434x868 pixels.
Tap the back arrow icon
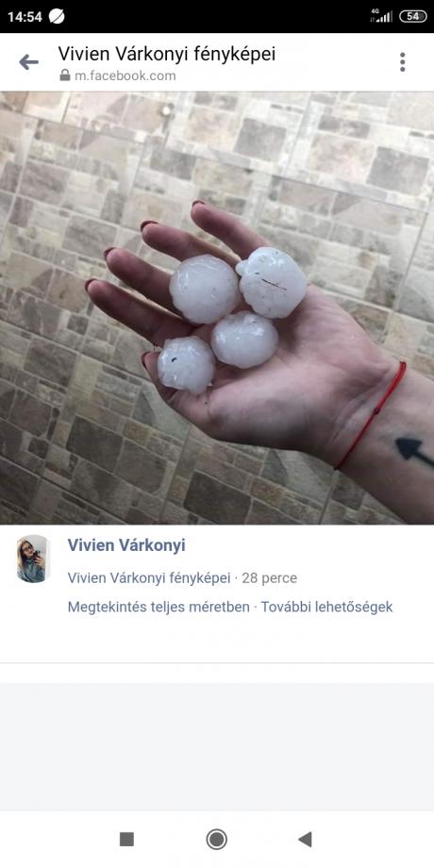pos(29,62)
